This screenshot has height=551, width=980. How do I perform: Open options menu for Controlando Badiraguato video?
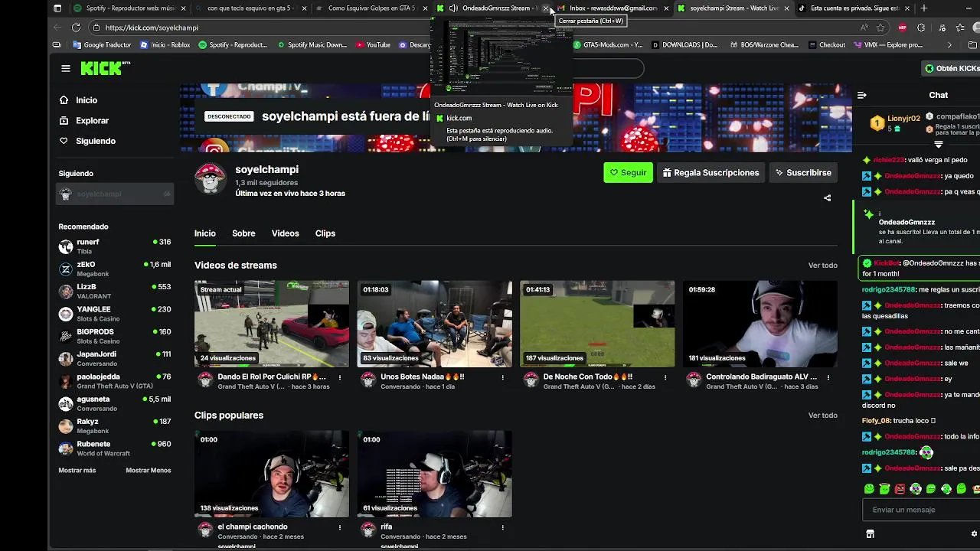click(x=828, y=377)
